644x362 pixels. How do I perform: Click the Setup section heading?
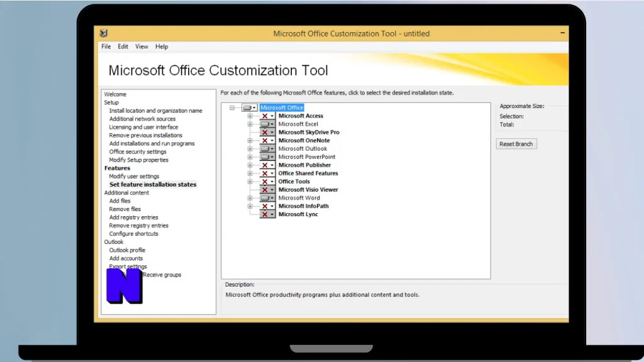tap(111, 102)
